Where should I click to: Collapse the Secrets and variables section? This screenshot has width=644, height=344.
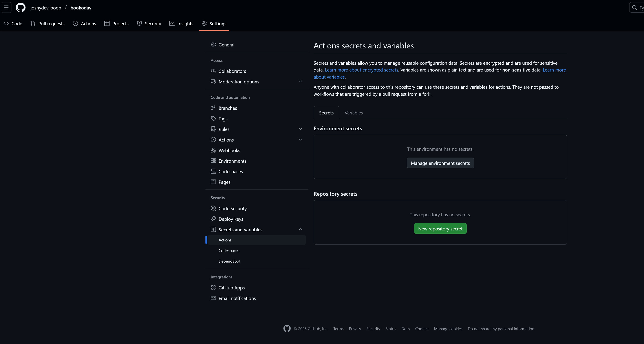pos(300,229)
